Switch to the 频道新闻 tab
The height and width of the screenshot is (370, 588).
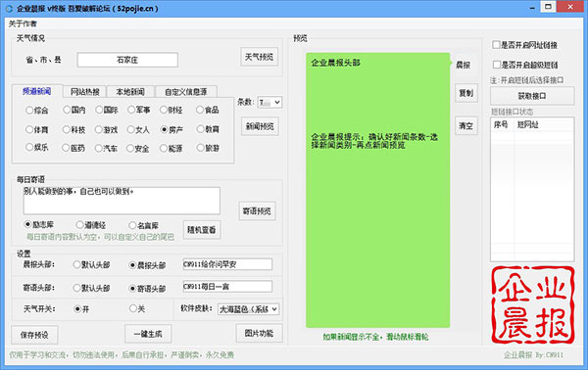point(37,91)
